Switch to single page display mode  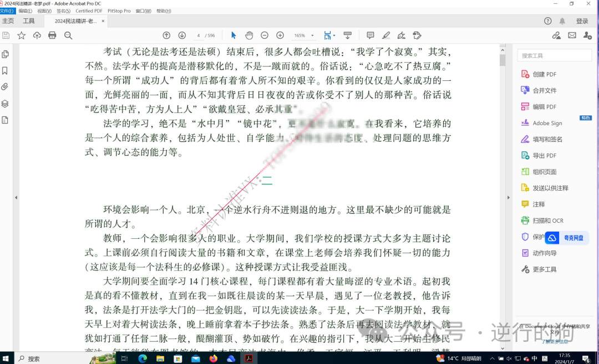coord(326,35)
